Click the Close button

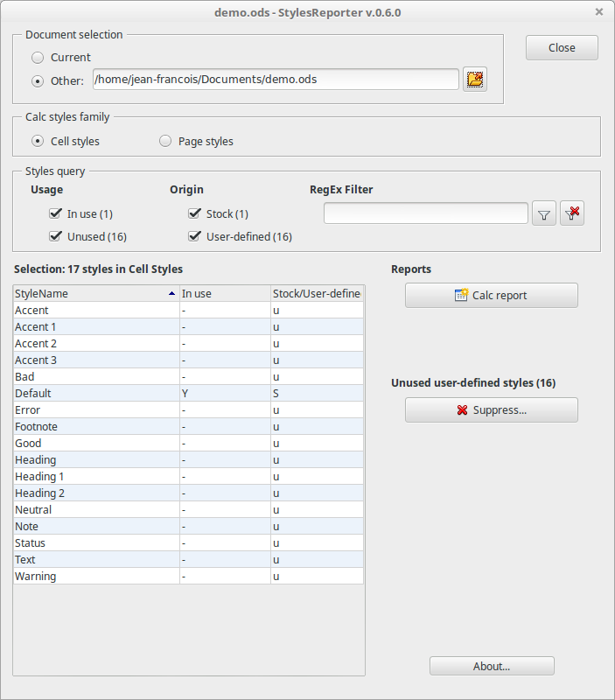point(562,48)
